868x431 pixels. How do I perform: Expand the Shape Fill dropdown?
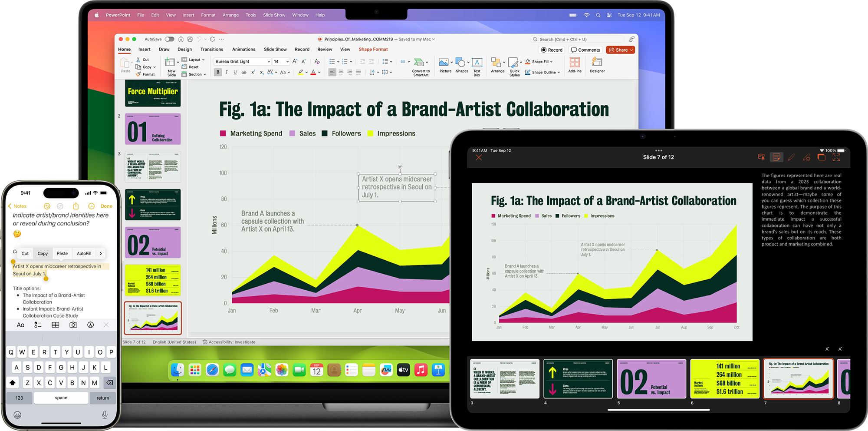(x=551, y=62)
